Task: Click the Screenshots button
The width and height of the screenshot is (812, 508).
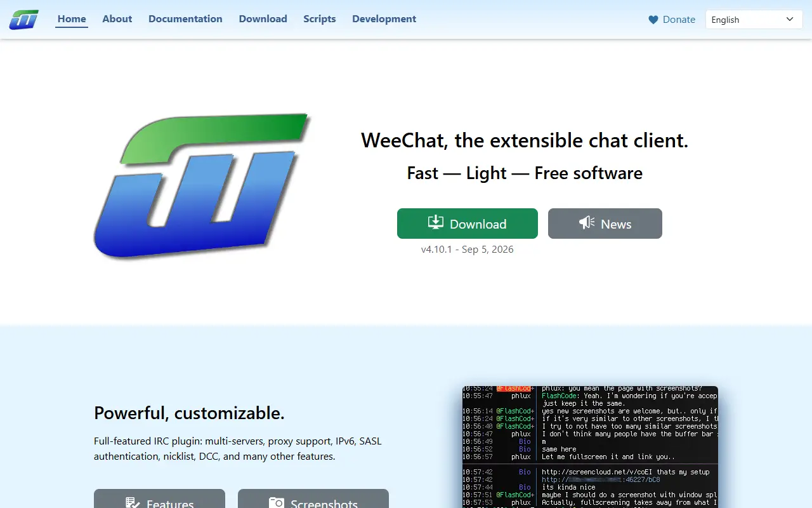Action: pos(313,498)
